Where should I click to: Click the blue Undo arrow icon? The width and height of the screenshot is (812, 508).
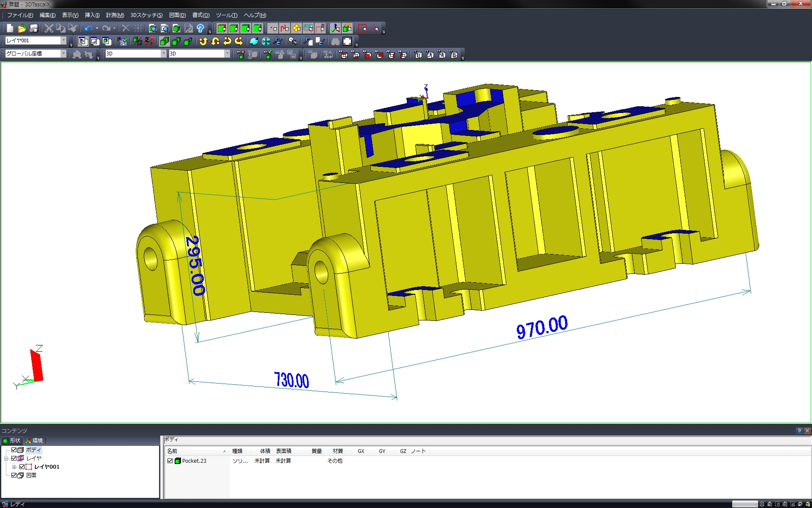click(88, 28)
